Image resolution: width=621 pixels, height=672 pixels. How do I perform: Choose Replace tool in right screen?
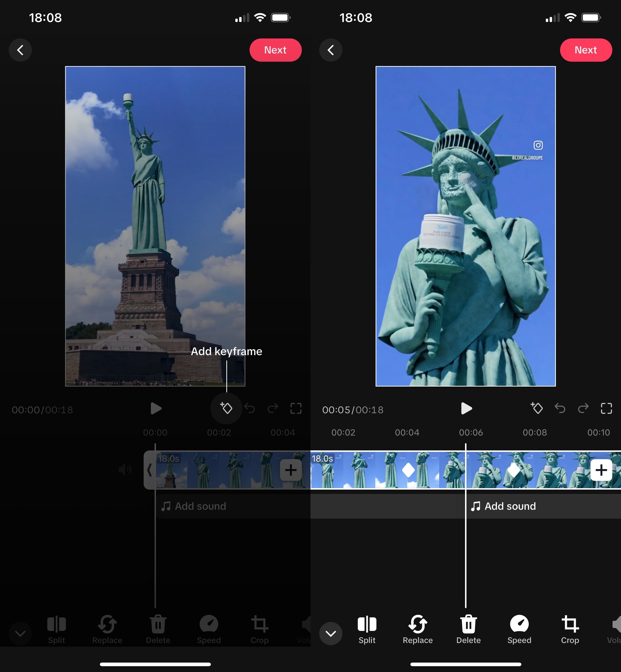coord(418,630)
